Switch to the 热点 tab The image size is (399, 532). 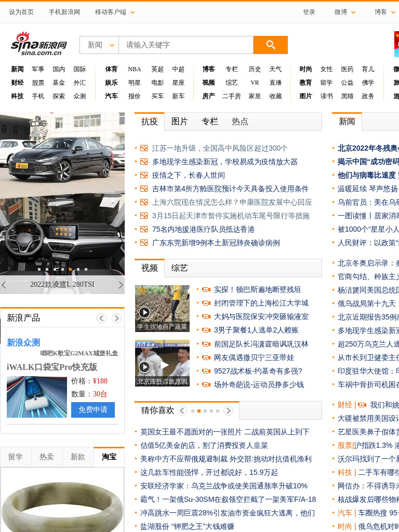[240, 122]
